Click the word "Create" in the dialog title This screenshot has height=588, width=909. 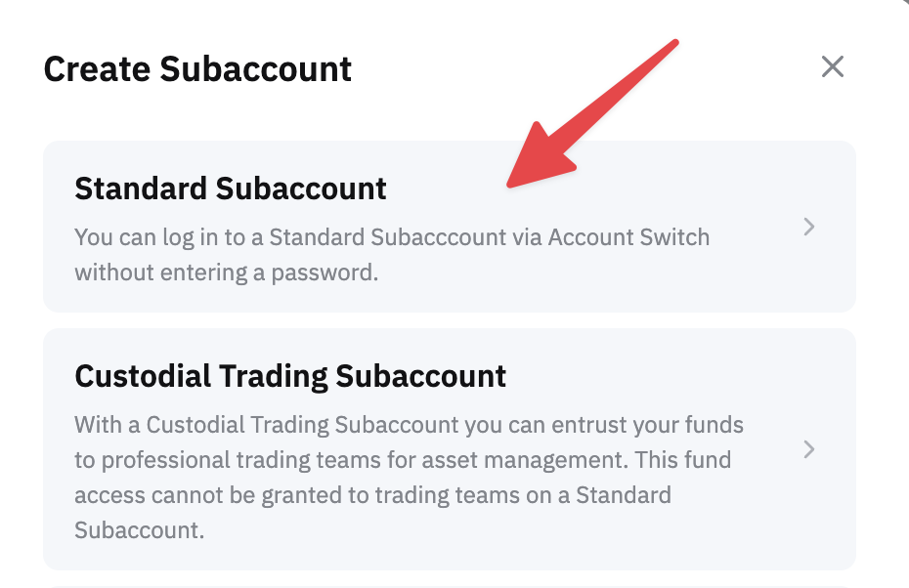97,69
